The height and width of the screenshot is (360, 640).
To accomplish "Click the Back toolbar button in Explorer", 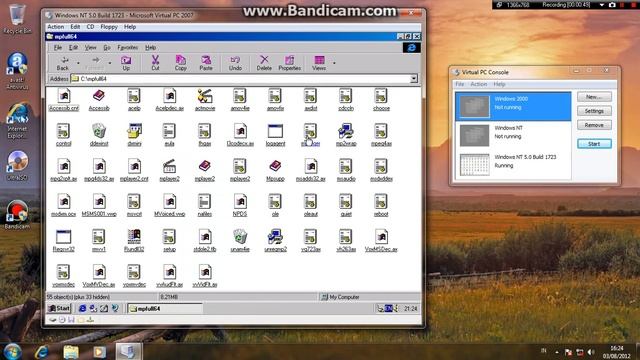I will click(62, 63).
